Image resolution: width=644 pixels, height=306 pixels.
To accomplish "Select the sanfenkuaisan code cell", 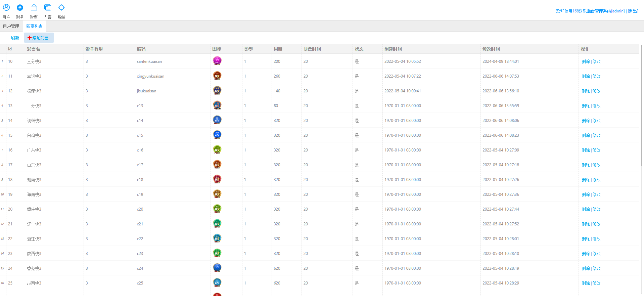I will (173, 61).
